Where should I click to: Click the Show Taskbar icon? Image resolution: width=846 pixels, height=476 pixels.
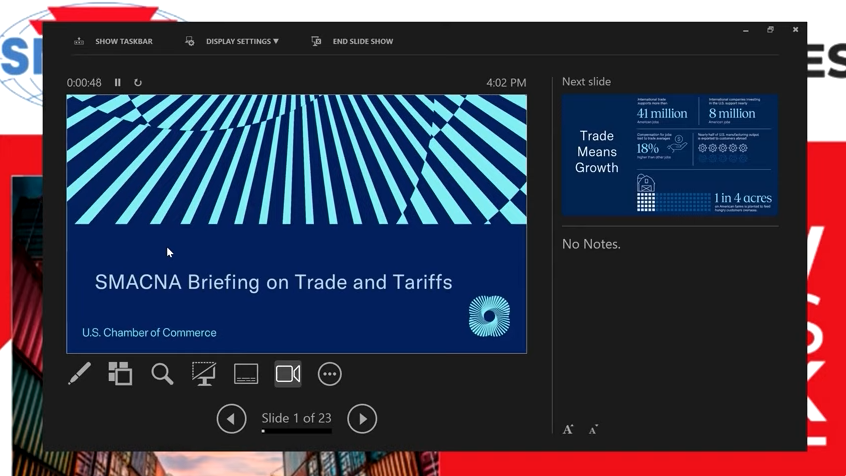click(79, 41)
